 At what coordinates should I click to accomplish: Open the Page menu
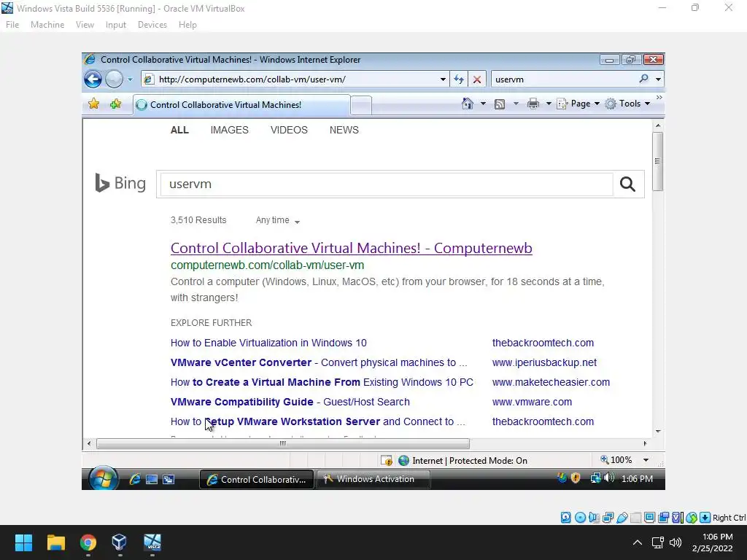click(578, 104)
